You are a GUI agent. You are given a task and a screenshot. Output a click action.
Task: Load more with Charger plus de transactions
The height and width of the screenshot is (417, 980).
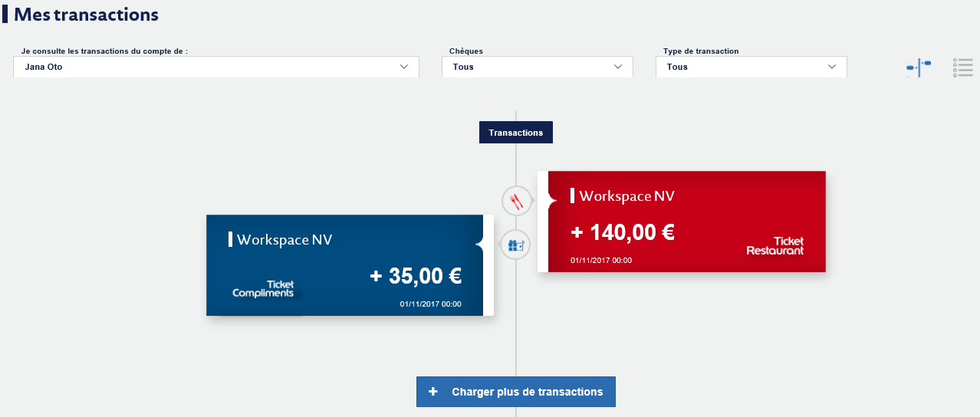[x=516, y=392]
